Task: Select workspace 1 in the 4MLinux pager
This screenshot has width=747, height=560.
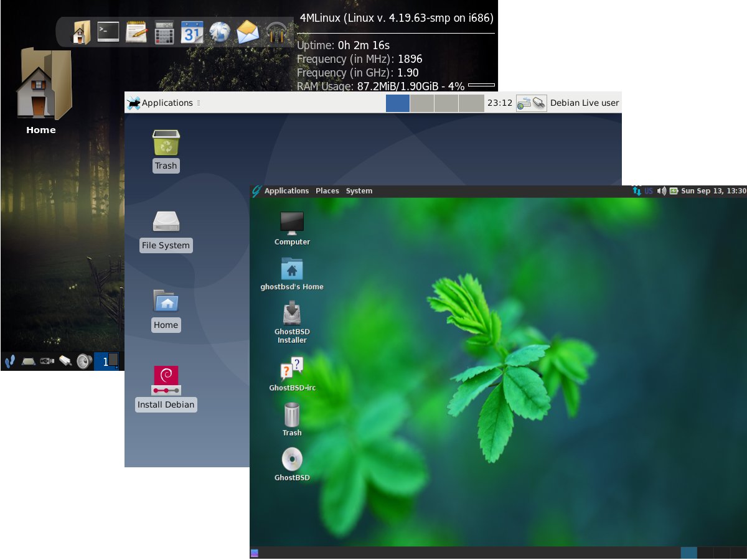Action: pos(106,361)
